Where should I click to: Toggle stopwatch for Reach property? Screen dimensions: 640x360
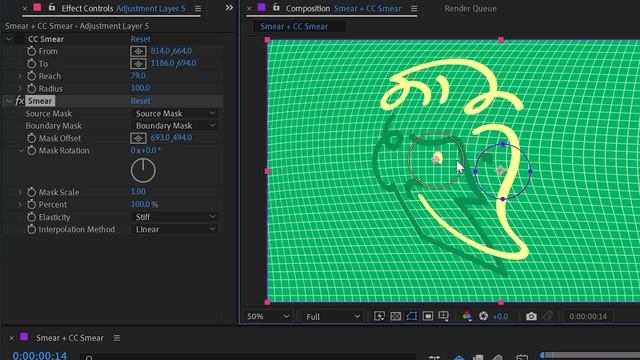pyautogui.click(x=31, y=76)
